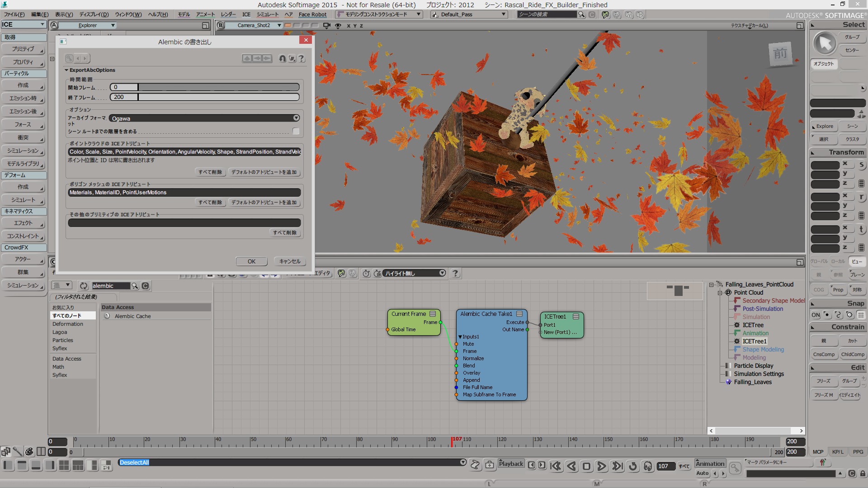Expand Inputs1 section of Alembic Cache node

460,337
